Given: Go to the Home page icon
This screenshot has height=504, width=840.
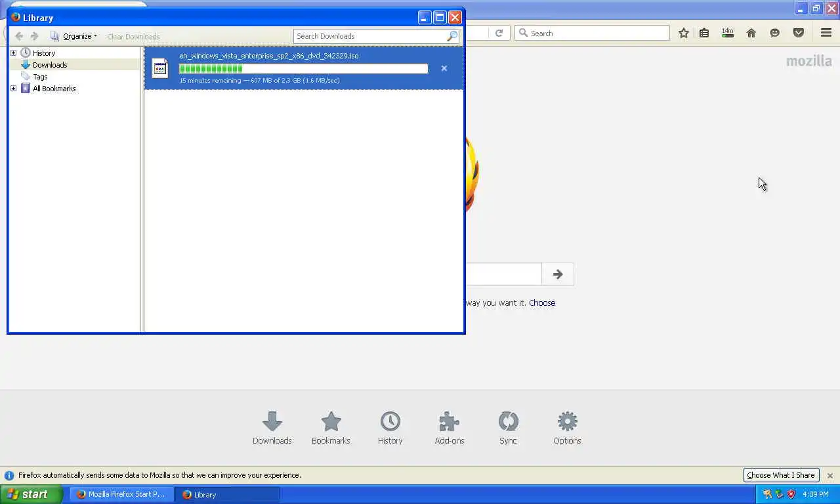Looking at the screenshot, I should click(x=751, y=33).
